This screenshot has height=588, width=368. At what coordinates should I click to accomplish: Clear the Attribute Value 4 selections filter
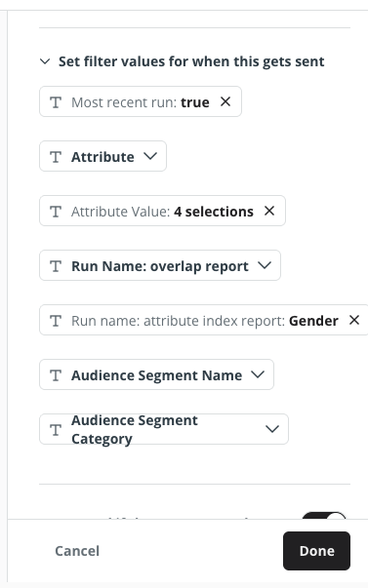269,211
